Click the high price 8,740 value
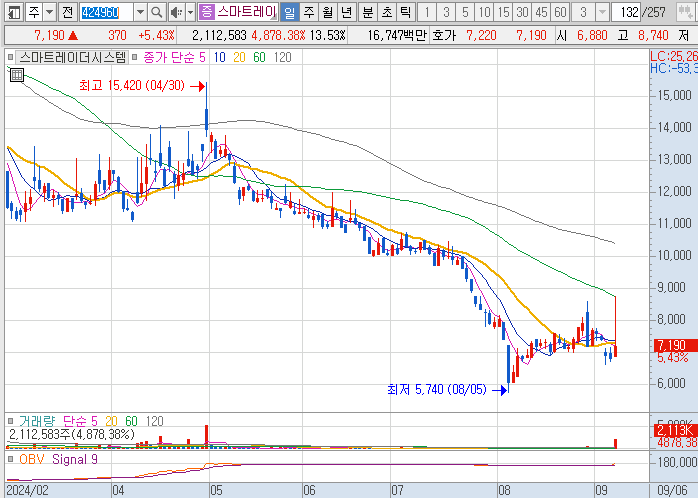698x498 pixels. [653, 35]
